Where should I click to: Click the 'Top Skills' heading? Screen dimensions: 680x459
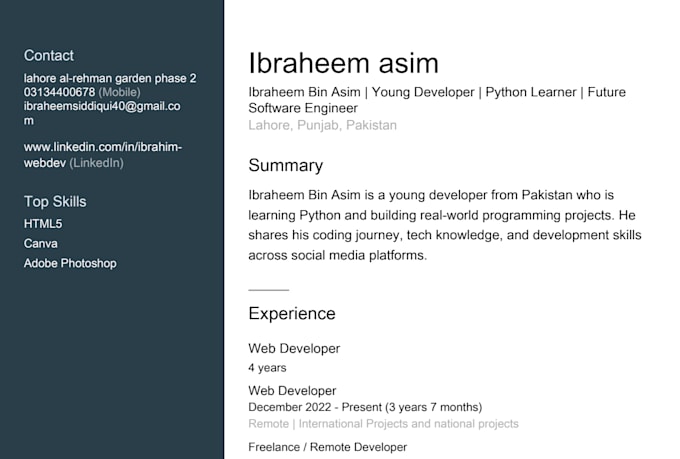(x=55, y=202)
